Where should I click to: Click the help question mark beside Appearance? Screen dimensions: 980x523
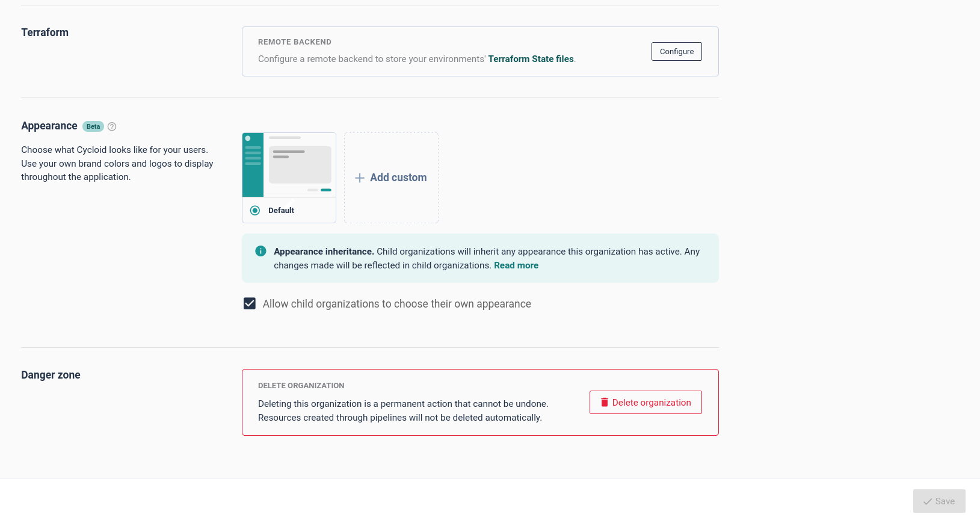pos(112,126)
